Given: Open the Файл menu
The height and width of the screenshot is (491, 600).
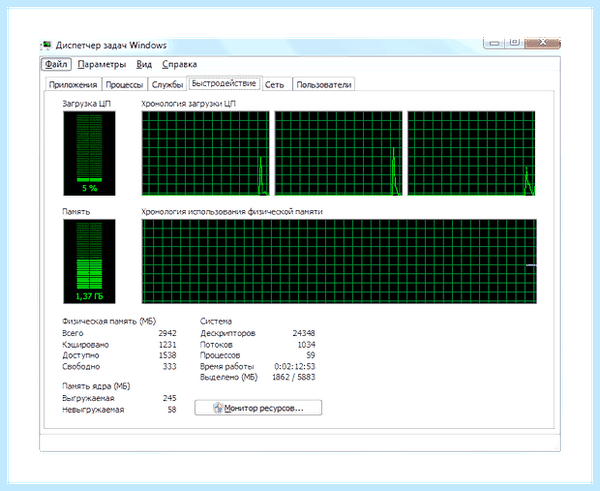Looking at the screenshot, I should pyautogui.click(x=56, y=64).
